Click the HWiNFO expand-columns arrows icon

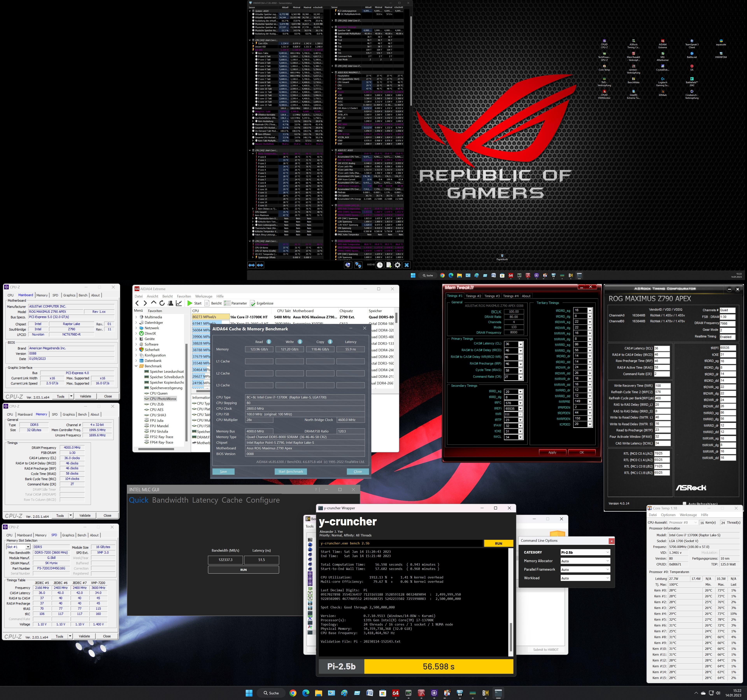252,265
